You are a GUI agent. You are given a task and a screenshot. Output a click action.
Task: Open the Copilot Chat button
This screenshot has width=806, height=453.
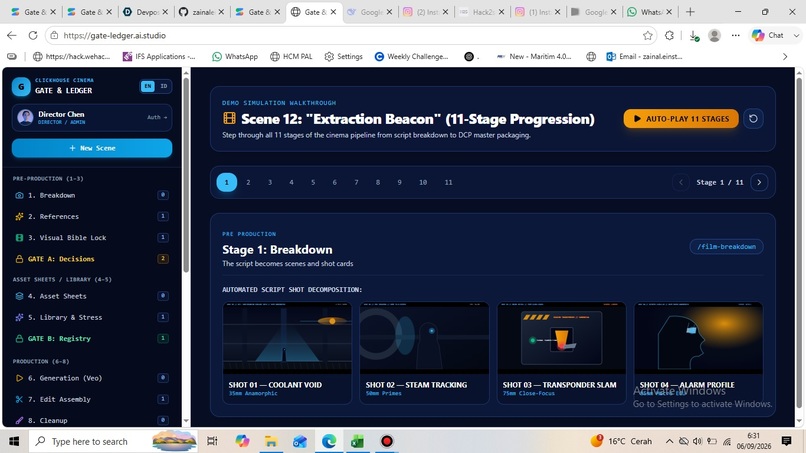click(x=769, y=35)
